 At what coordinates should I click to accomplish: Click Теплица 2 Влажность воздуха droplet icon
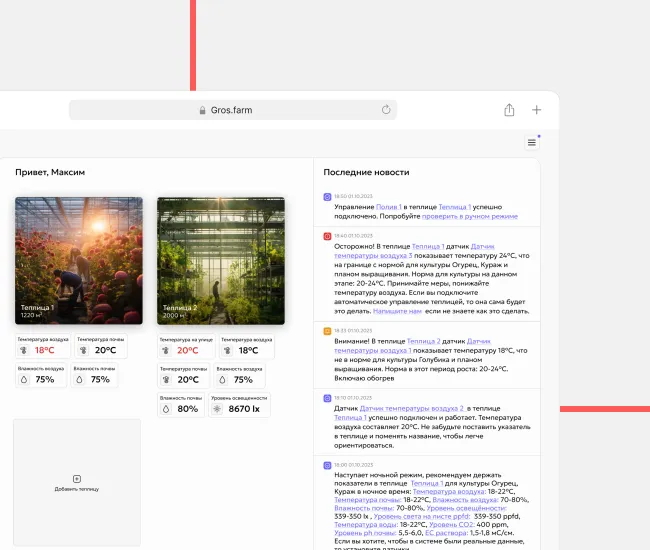[x=223, y=380]
